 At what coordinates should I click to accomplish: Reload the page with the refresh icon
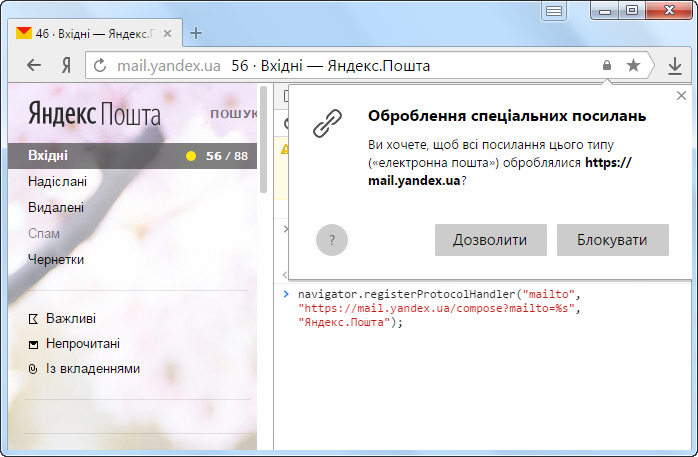[100, 66]
